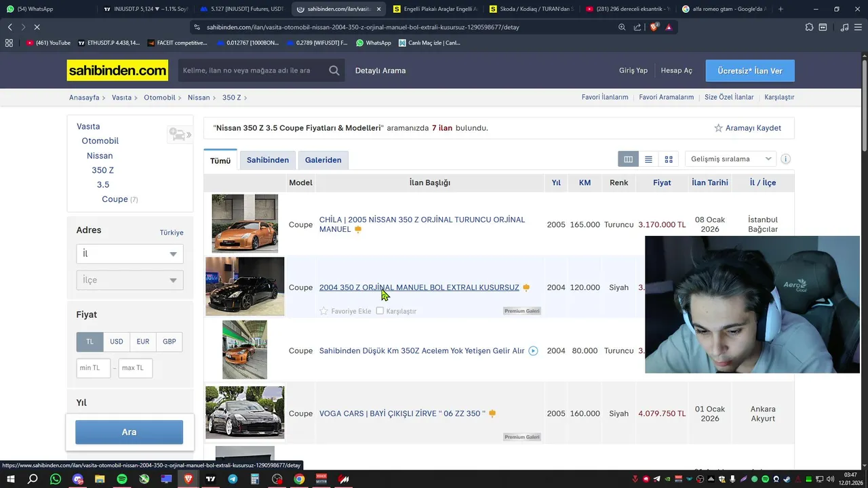Open the İl province dropdown
Screen dimensions: 868x488
pyautogui.click(x=130, y=253)
